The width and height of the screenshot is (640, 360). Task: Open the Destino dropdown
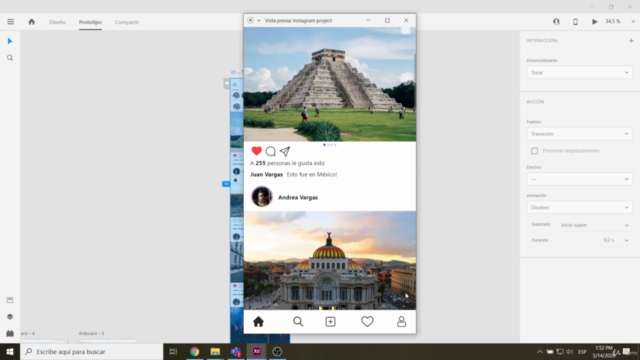pos(580,179)
